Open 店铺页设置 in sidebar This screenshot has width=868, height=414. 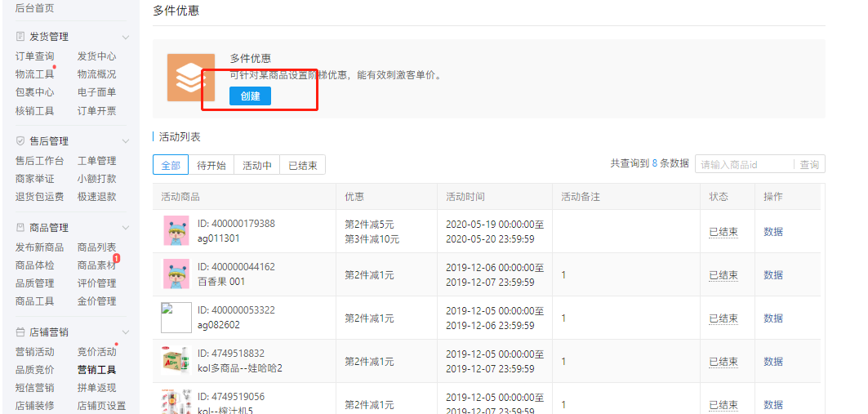click(102, 406)
